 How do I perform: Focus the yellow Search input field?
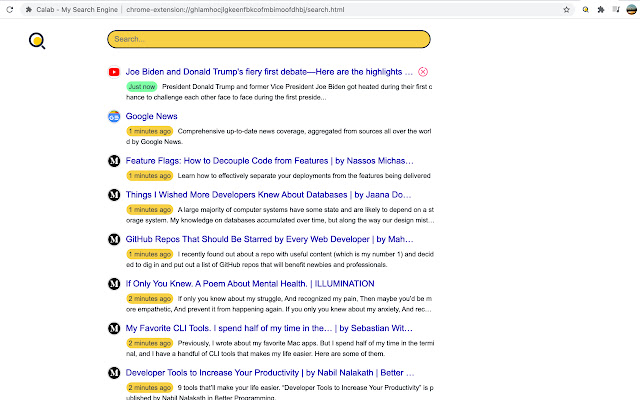269,39
